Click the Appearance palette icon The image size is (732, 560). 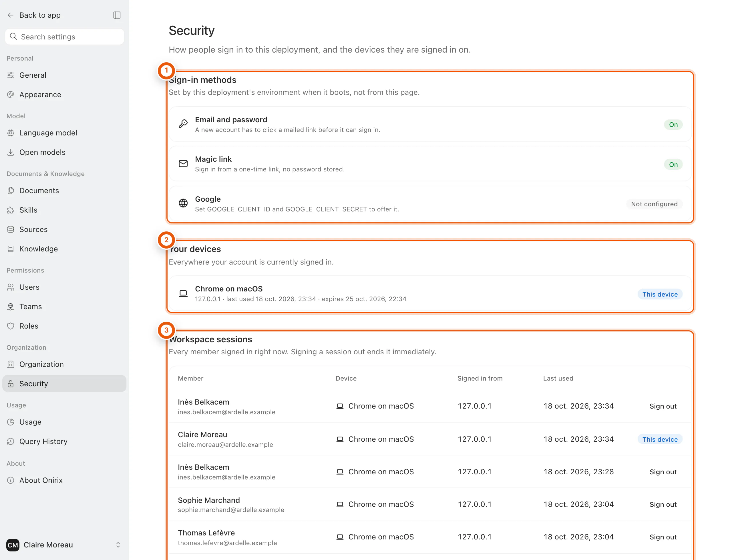click(11, 95)
